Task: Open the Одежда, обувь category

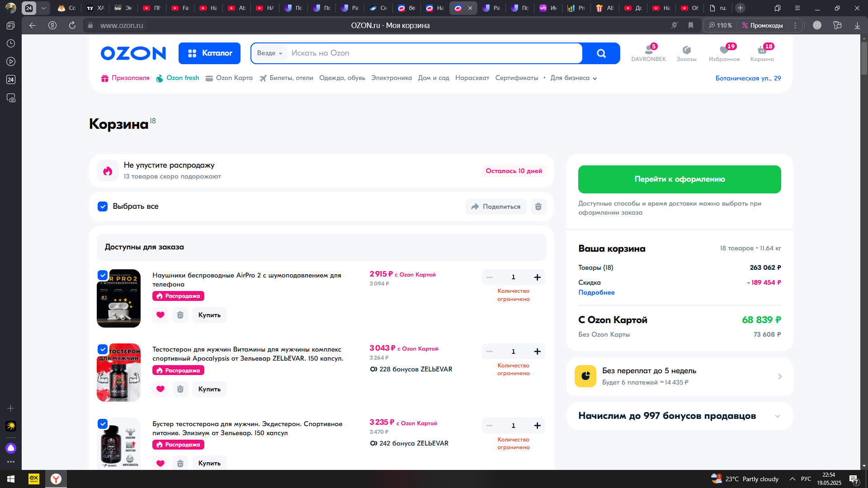Action: (x=342, y=78)
